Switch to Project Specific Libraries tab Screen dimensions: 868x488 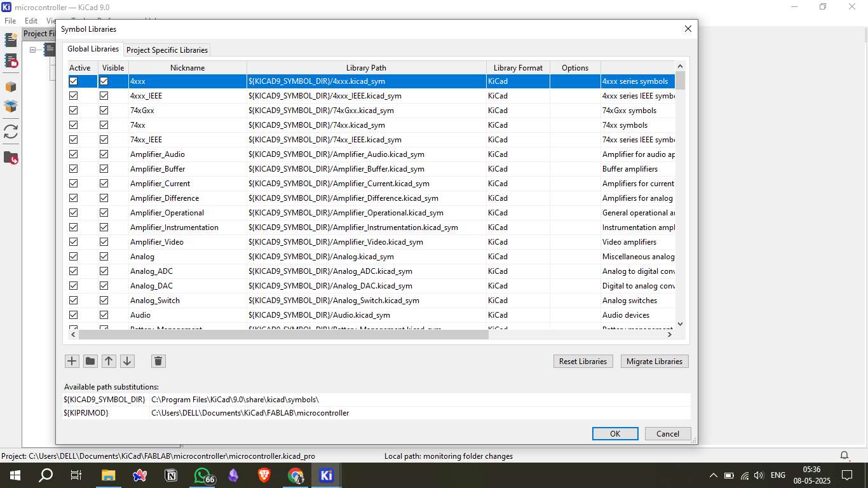point(167,50)
